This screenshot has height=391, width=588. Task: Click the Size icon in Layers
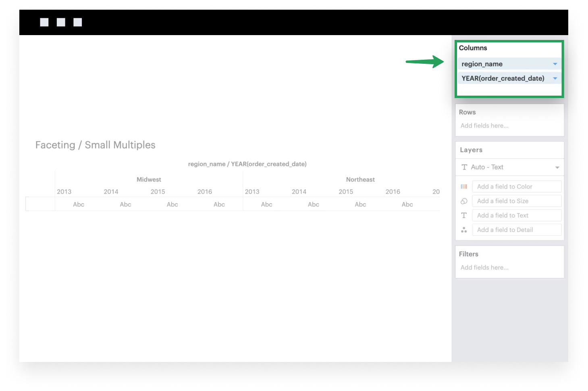click(x=464, y=201)
